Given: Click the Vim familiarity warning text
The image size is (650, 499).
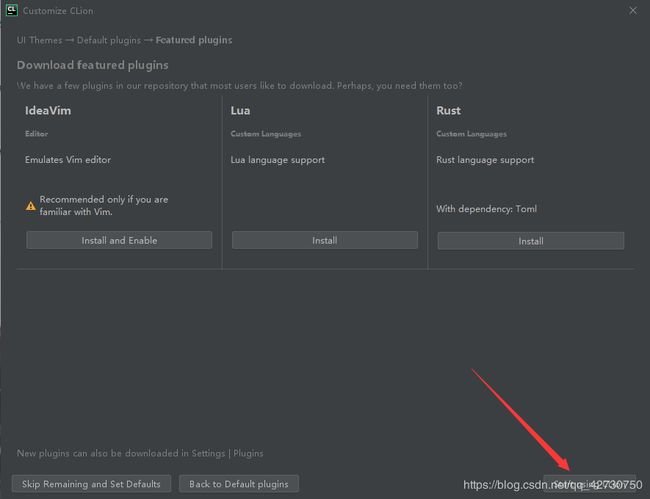Looking at the screenshot, I should pyautogui.click(x=104, y=206).
